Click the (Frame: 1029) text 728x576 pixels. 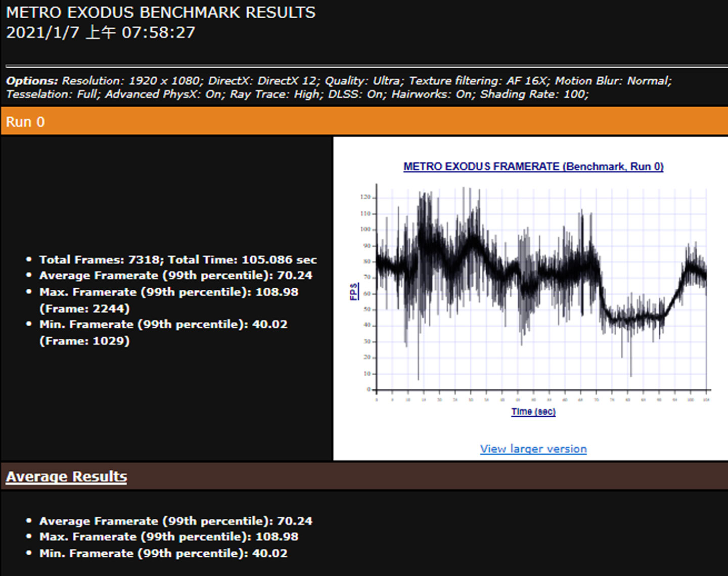tap(84, 341)
